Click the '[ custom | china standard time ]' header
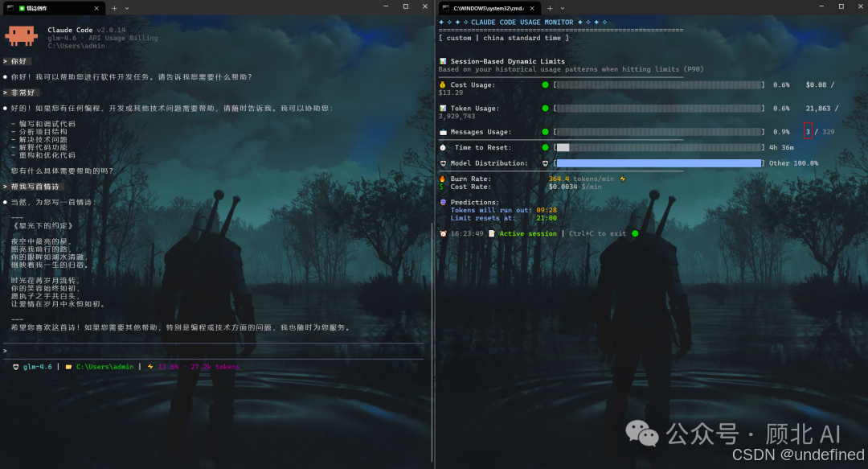The width and height of the screenshot is (868, 469). pos(504,38)
